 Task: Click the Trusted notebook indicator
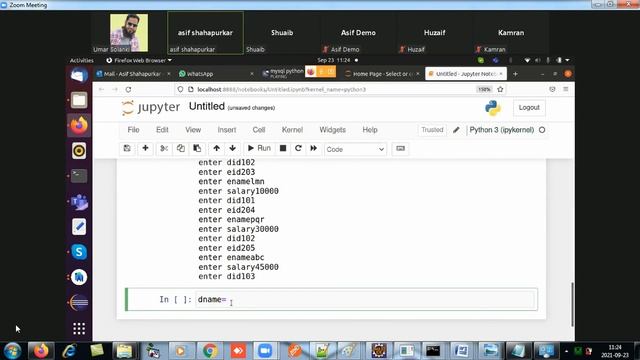pos(432,130)
